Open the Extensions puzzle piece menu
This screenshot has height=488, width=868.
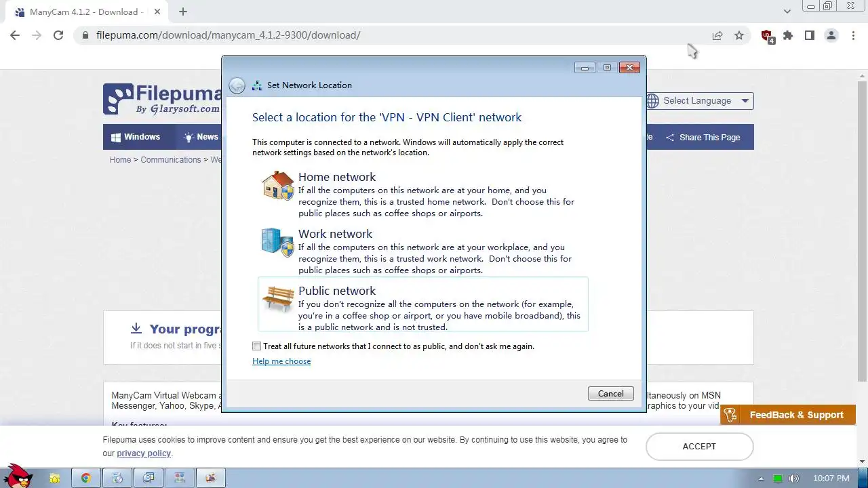(788, 35)
